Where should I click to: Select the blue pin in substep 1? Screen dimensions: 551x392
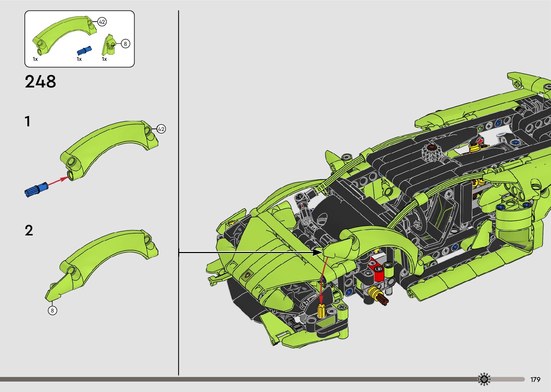pos(36,189)
